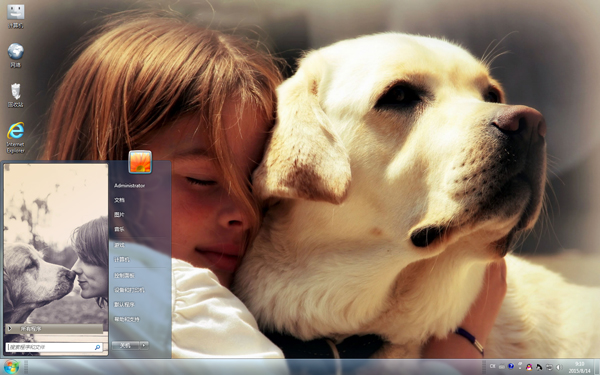Click the Shut down (关机) button
The image size is (600, 375).
tap(126, 345)
